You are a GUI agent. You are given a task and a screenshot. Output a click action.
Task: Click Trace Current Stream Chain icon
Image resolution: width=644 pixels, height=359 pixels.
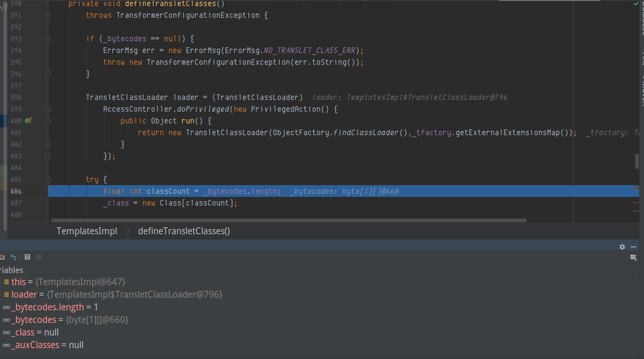[x=39, y=257]
